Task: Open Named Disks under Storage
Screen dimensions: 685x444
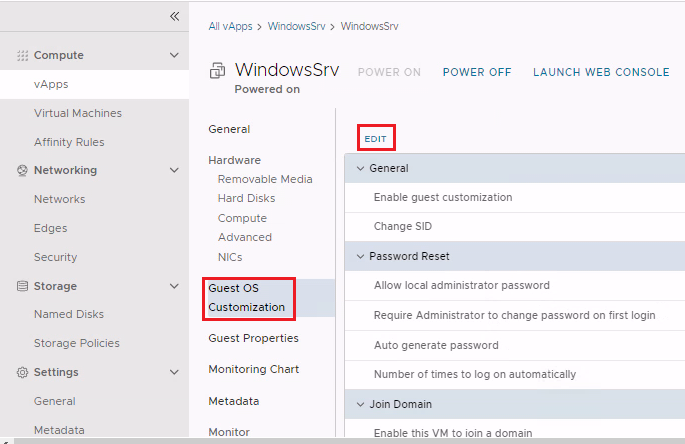Action: [69, 315]
